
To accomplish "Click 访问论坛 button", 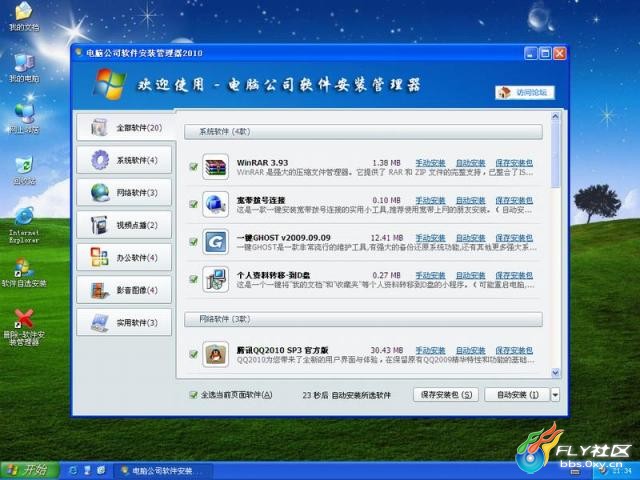I will pyautogui.click(x=525, y=92).
